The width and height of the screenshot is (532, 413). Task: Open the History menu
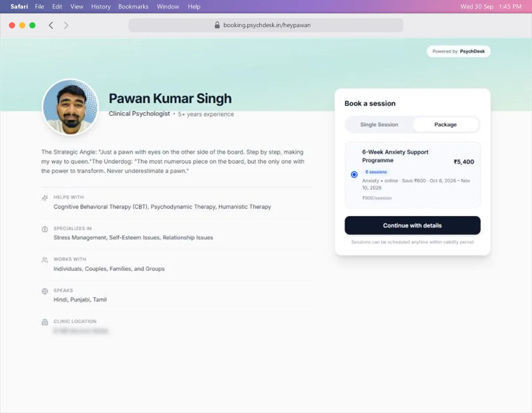[x=101, y=7]
